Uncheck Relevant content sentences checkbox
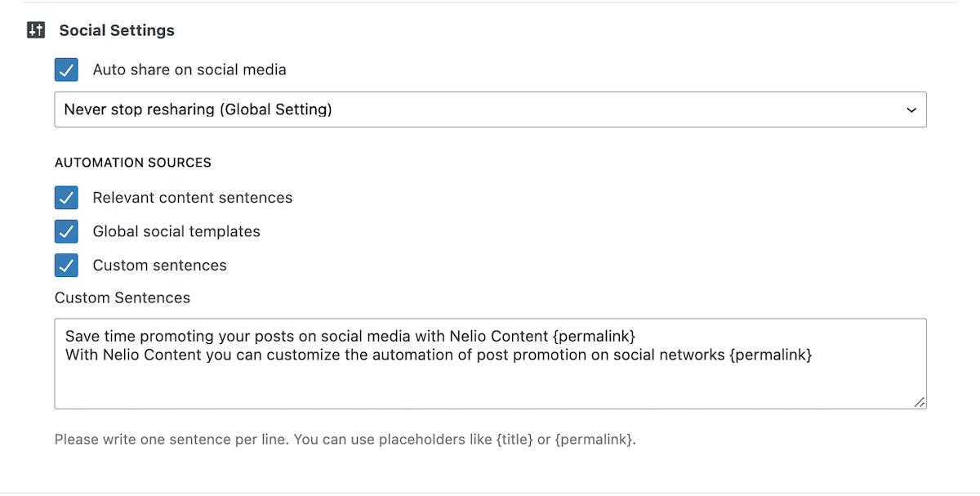Viewport: 980px width, 496px height. point(66,198)
